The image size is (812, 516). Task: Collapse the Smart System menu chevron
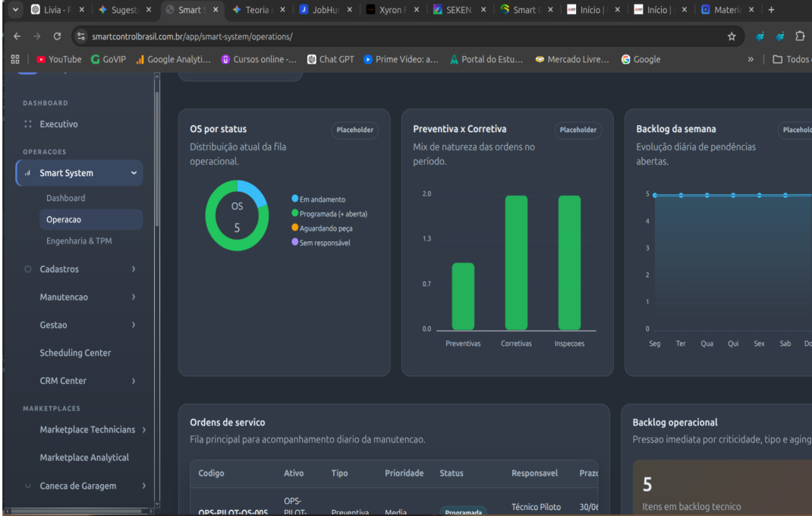tap(134, 173)
